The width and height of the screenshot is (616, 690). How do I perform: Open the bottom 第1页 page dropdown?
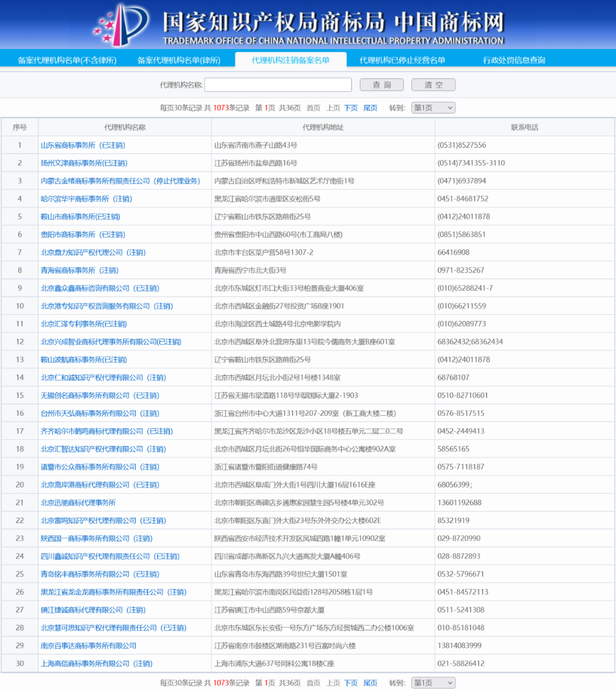[x=433, y=683]
